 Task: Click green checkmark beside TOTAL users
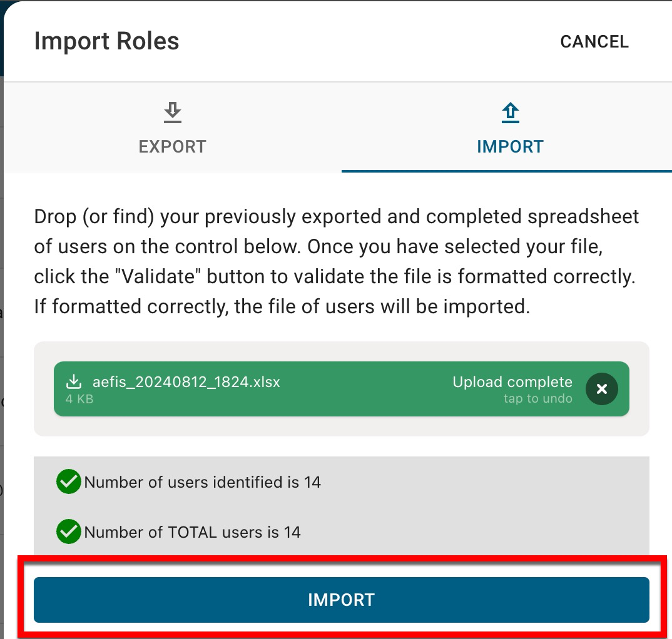68,532
